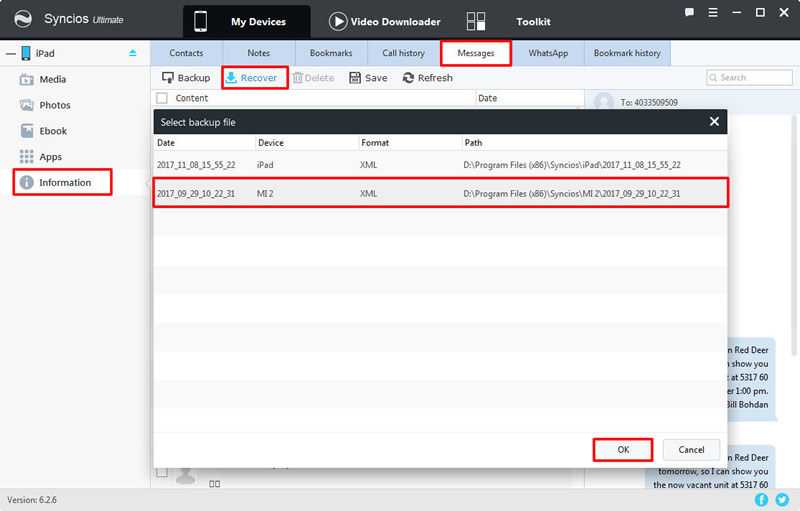Confirm with the OK button
The height and width of the screenshot is (511, 800).
[x=623, y=449]
